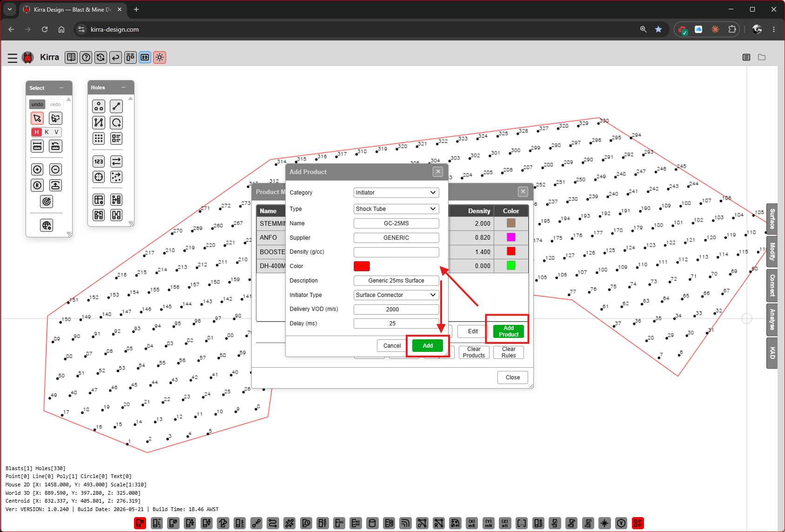The width and height of the screenshot is (785, 532).
Task: Collapse the Select panel
Action: tap(61, 88)
